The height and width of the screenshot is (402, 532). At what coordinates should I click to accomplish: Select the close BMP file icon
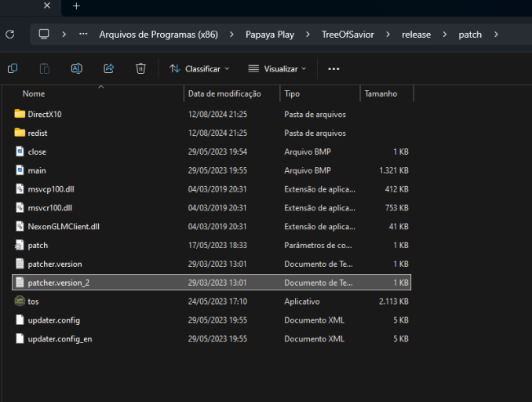tap(20, 152)
